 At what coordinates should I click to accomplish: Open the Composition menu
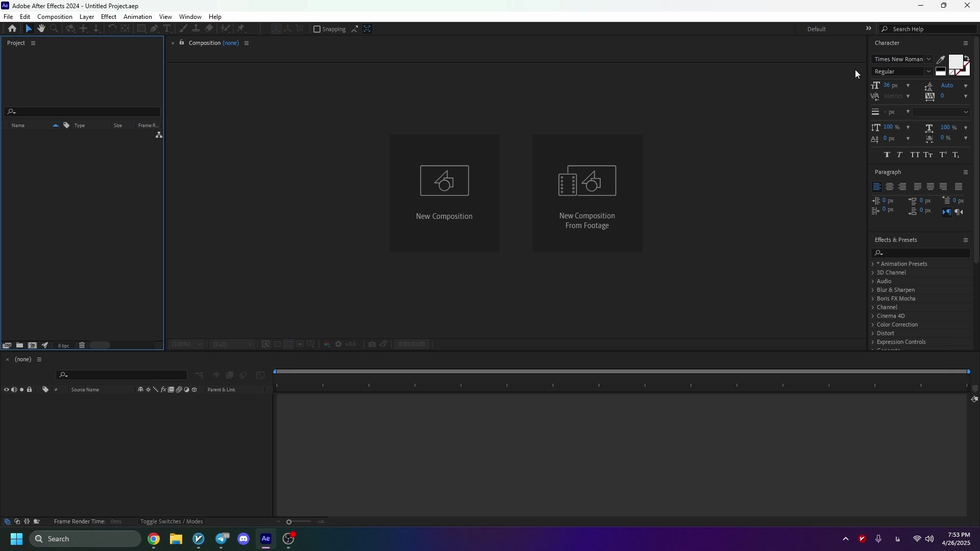point(55,17)
